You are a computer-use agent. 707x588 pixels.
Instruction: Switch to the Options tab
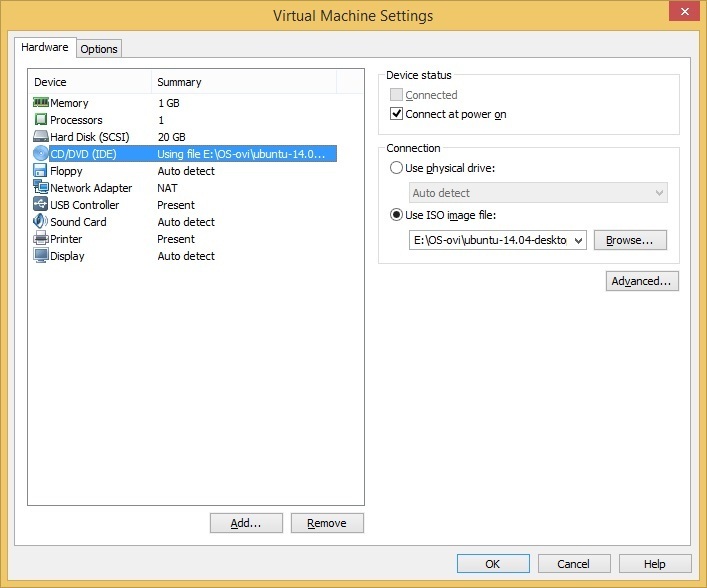[99, 49]
